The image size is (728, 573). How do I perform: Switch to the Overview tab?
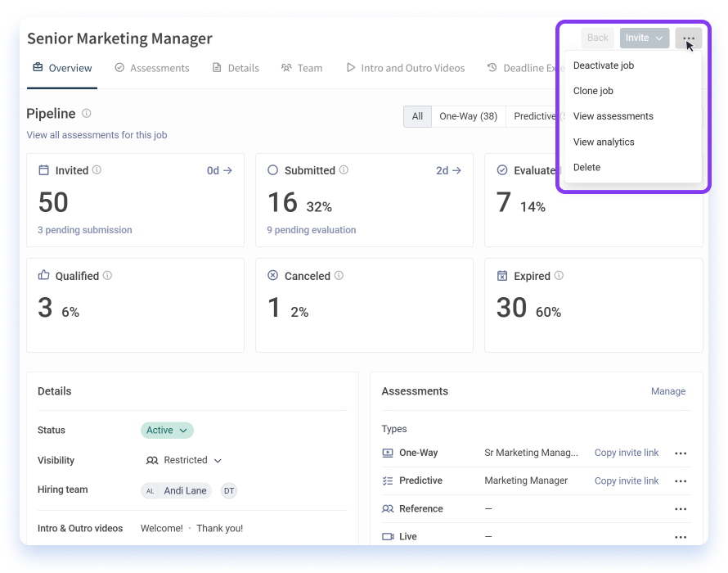pos(62,68)
